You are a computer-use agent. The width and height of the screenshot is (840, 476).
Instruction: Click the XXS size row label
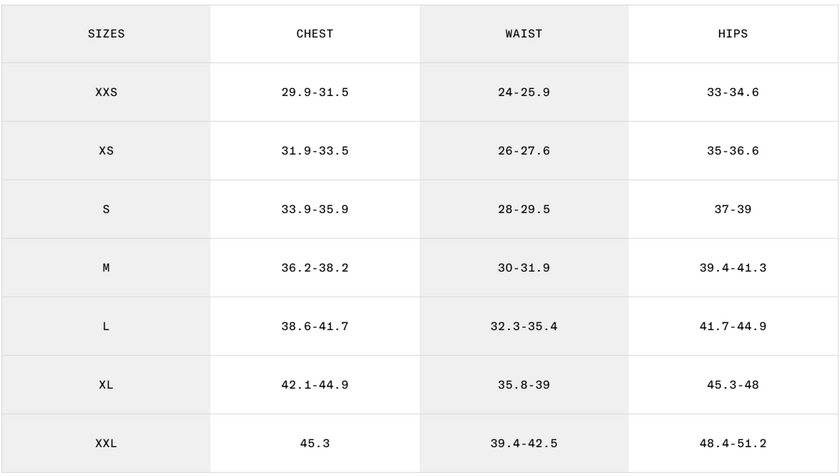pos(106,92)
